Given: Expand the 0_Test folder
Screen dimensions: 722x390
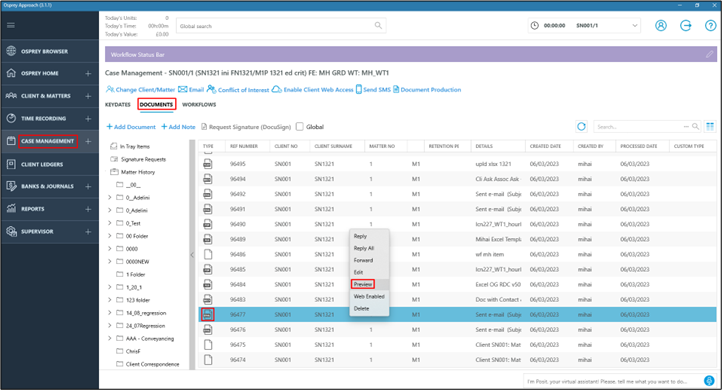Looking at the screenshot, I should pyautogui.click(x=110, y=223).
